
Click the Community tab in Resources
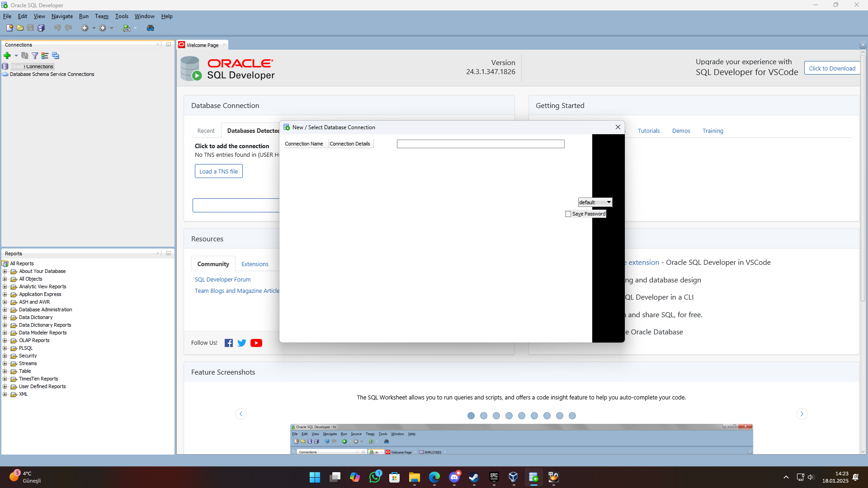point(213,264)
